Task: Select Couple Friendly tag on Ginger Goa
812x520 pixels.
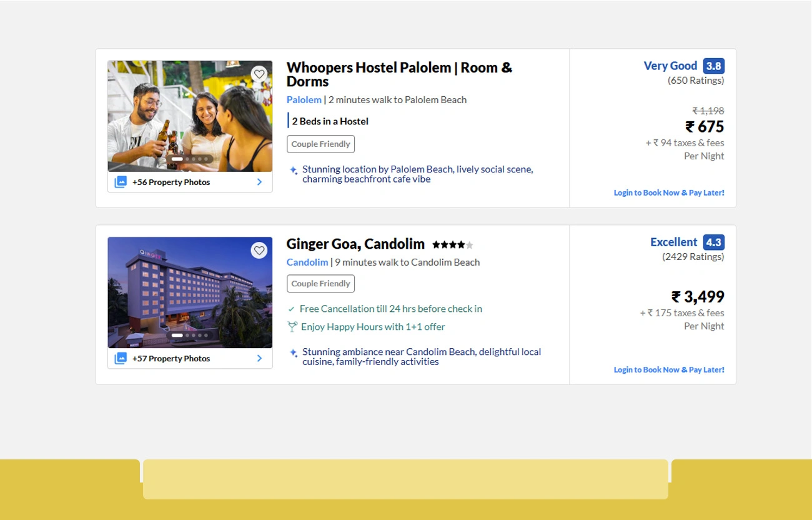Action: [x=320, y=284]
